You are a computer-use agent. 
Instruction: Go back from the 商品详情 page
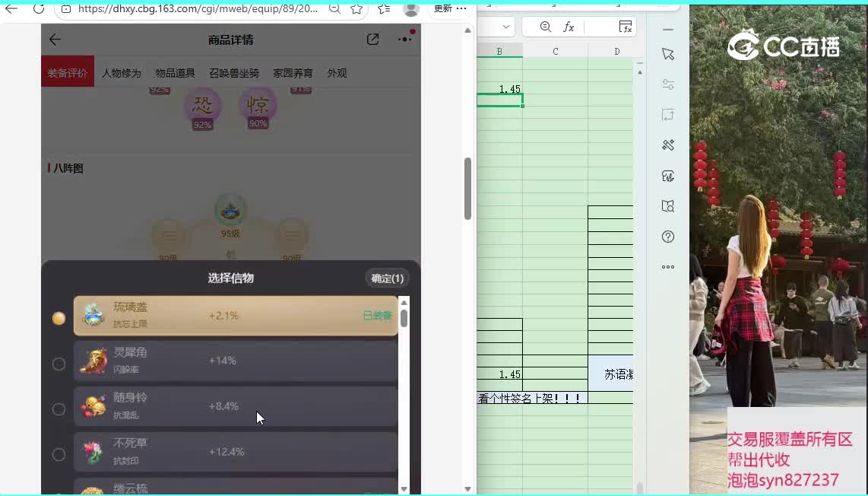click(55, 40)
